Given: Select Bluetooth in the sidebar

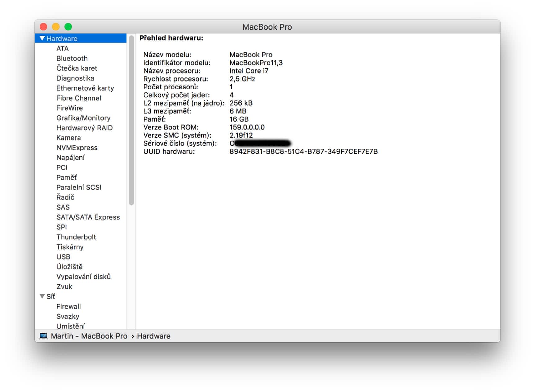Looking at the screenshot, I should coord(72,58).
